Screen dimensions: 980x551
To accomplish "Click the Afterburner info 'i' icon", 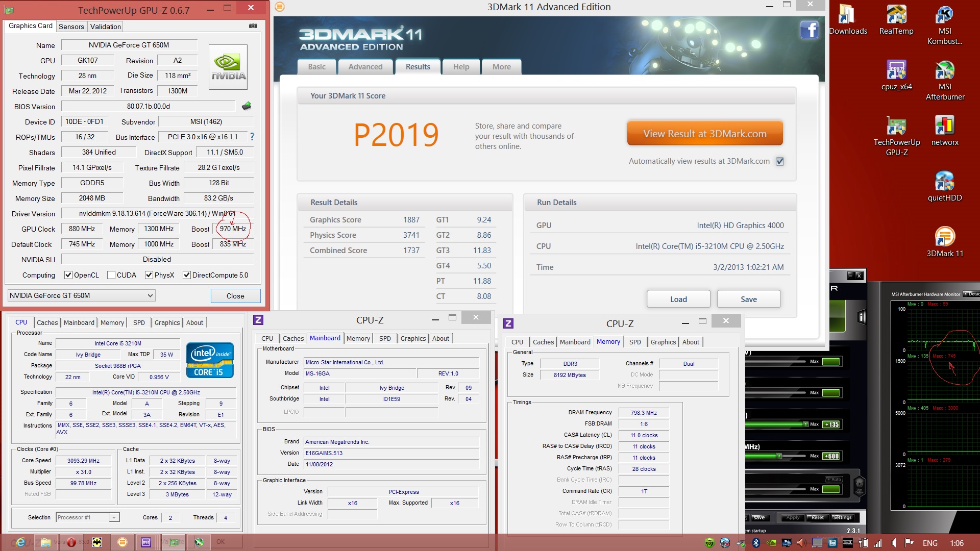I will click(x=862, y=317).
